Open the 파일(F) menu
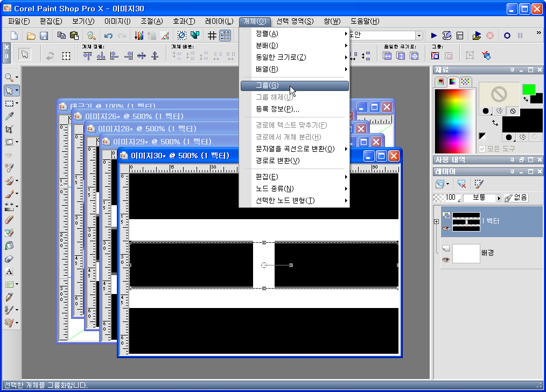Screen dimensions: 546x392 pos(19,21)
